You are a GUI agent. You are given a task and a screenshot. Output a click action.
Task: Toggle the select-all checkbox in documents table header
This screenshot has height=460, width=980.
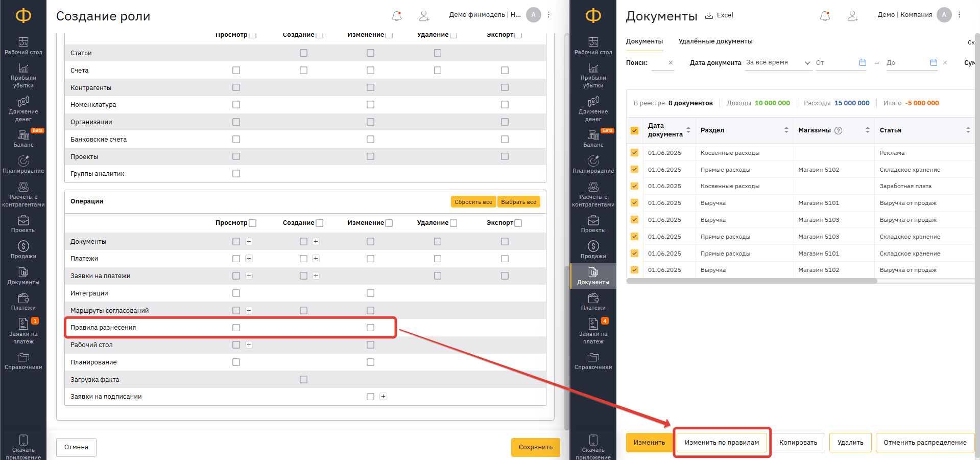click(x=634, y=130)
